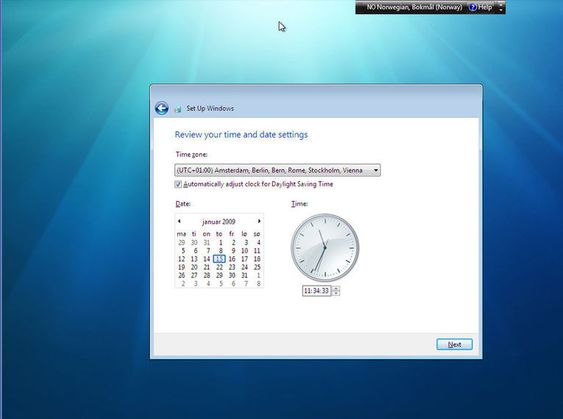The height and width of the screenshot is (419, 563).
Task: Click the 11:34:33 time input field
Action: point(316,290)
